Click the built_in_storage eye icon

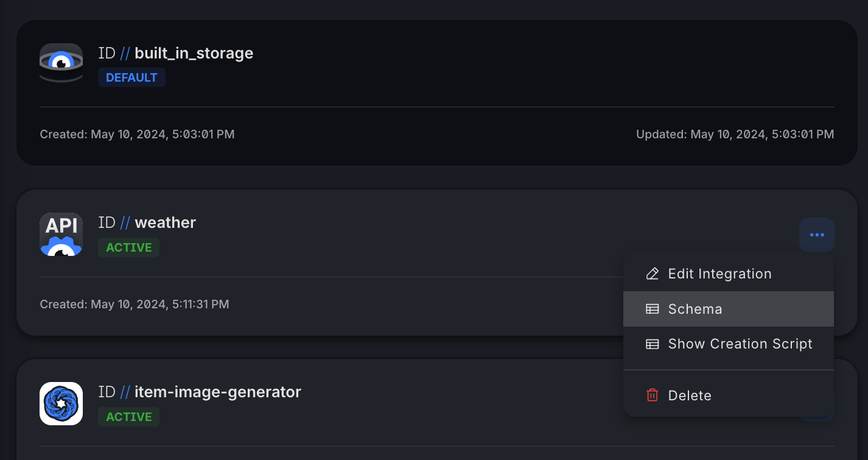[61, 64]
